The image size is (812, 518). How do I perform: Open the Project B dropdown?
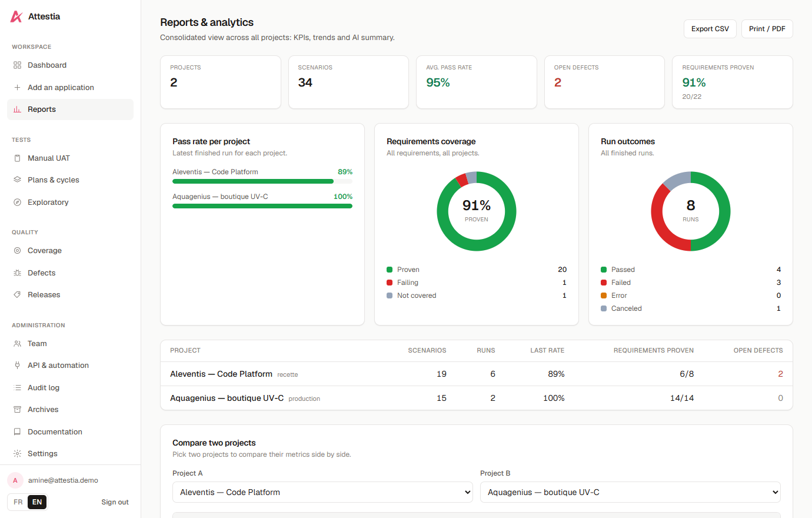coord(630,492)
